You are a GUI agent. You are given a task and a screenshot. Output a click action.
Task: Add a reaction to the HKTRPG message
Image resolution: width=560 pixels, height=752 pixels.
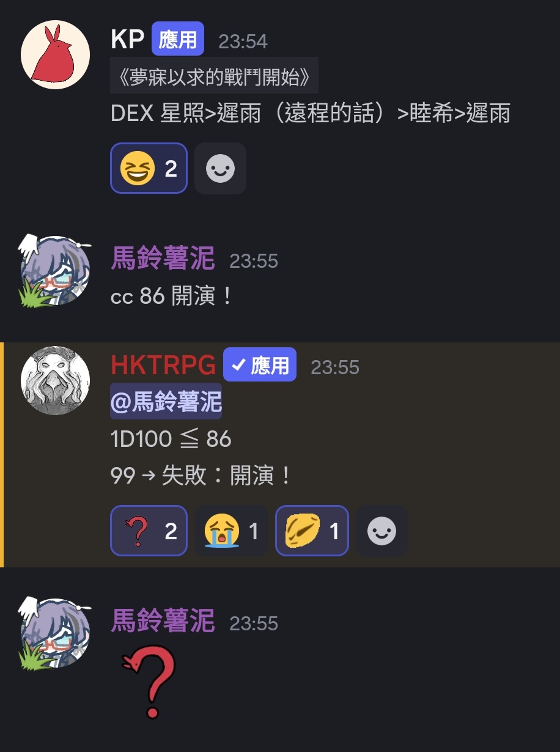point(381,531)
